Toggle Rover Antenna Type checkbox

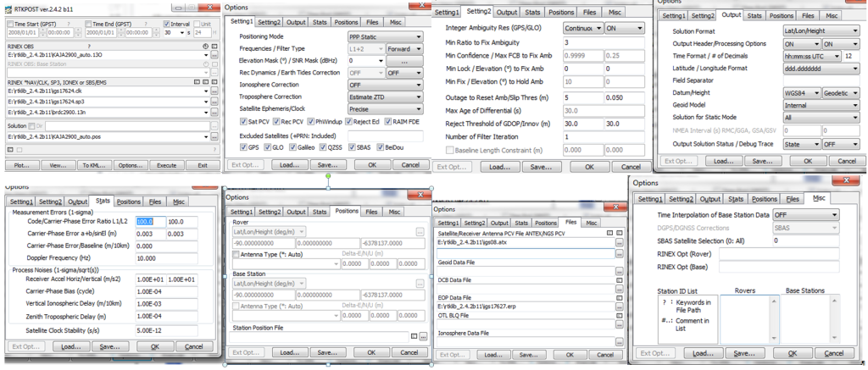pos(236,254)
